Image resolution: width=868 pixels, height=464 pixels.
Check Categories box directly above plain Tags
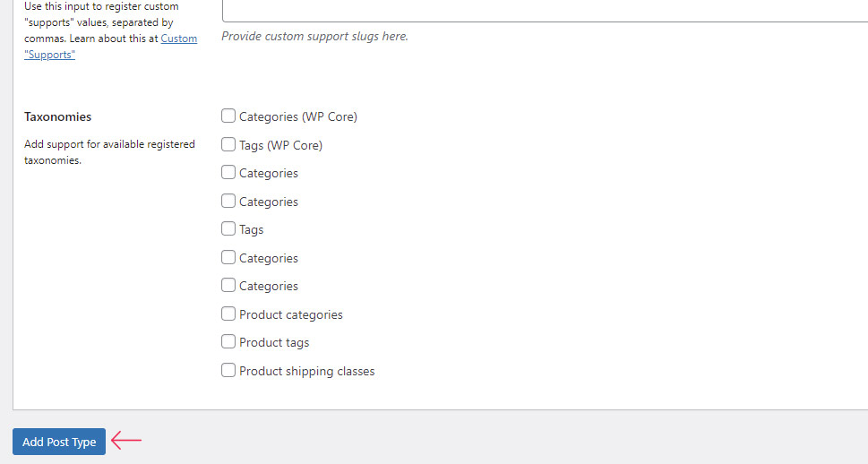(x=228, y=201)
